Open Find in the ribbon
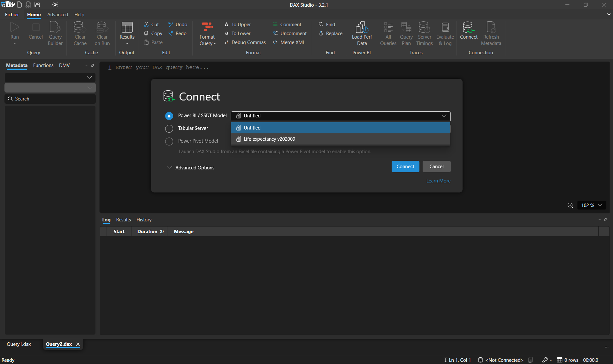Screen dimensions: 613x364 pos(327,24)
